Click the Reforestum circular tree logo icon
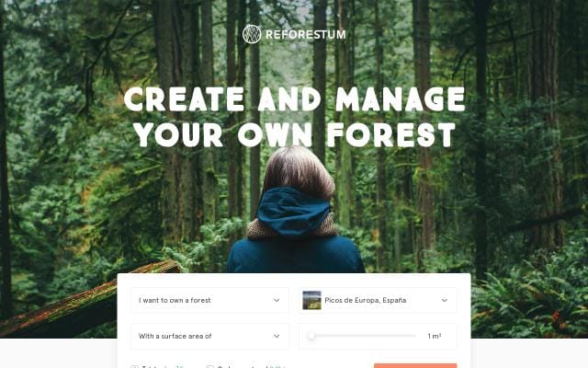Viewport: 588px width, 368px height. 252,34
